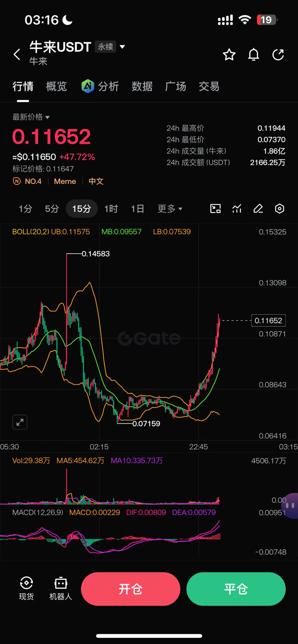This screenshot has height=644, width=298.
Task: Tap the 24h 最高价 value 0.11944
Action: (x=271, y=128)
